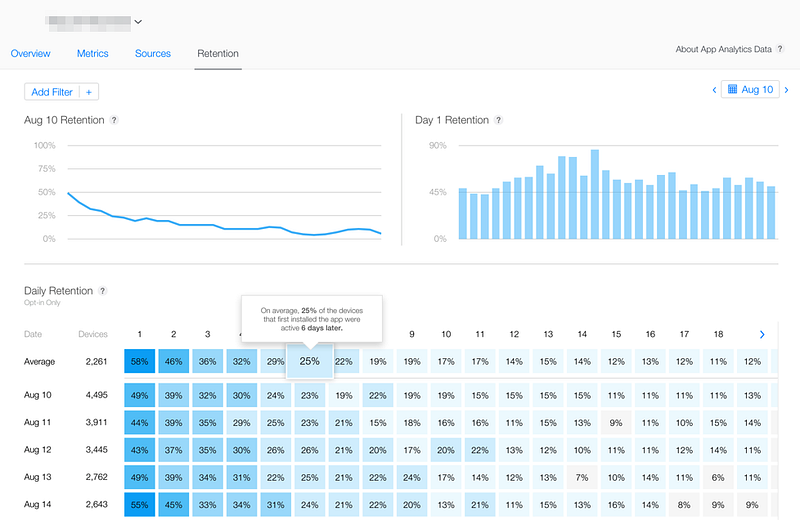Screen dimensions: 800x520
Task: Go to next date with right chevron
Action: pos(786,90)
